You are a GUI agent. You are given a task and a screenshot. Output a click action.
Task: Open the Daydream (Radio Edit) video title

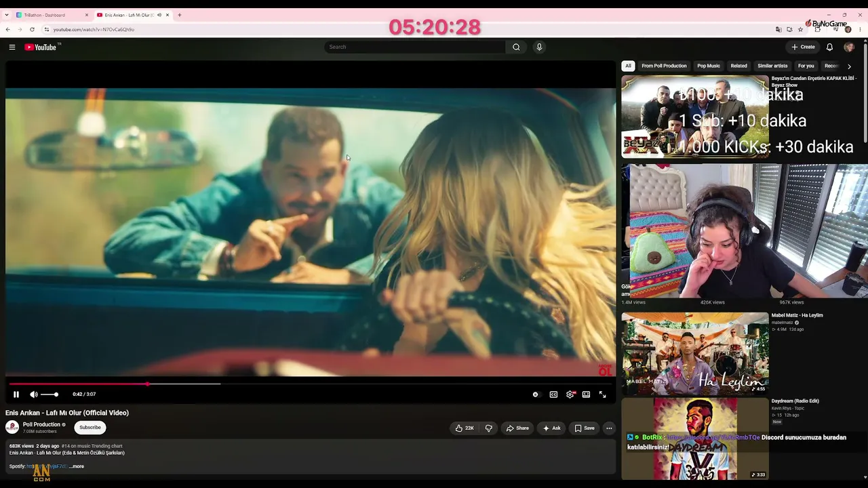[795, 401]
